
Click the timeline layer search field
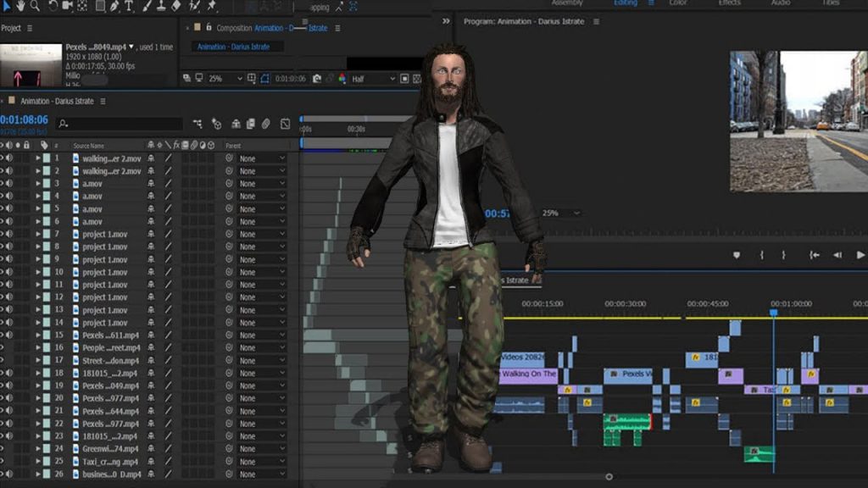pos(119,124)
